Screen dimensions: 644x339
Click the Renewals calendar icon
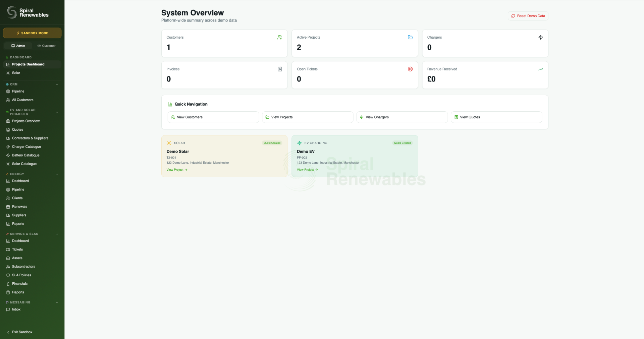coord(8,207)
